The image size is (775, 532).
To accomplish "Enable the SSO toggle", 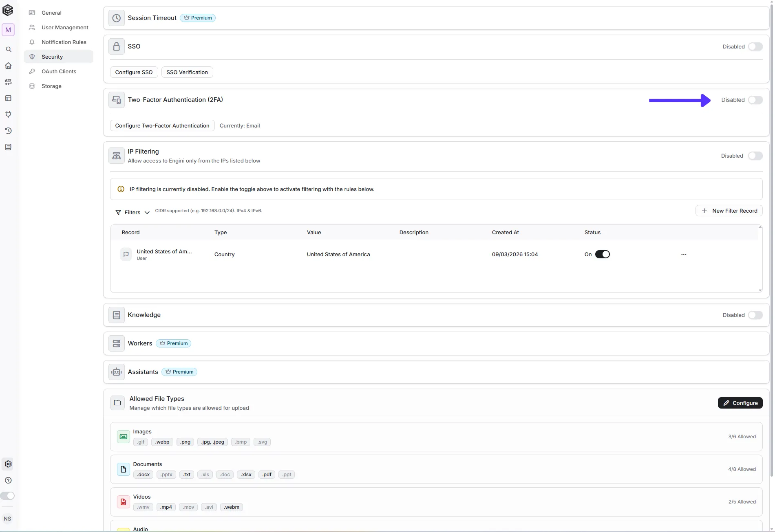I will coord(755,46).
